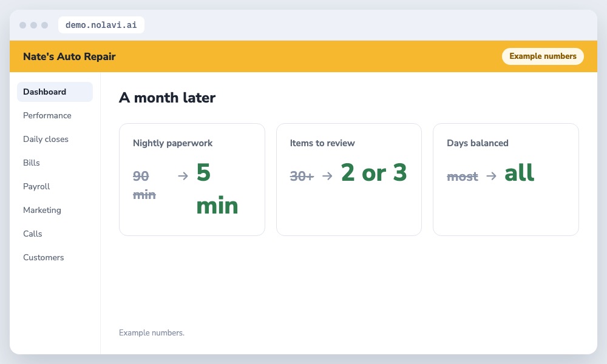Open the Dashboard sidebar item

55,92
